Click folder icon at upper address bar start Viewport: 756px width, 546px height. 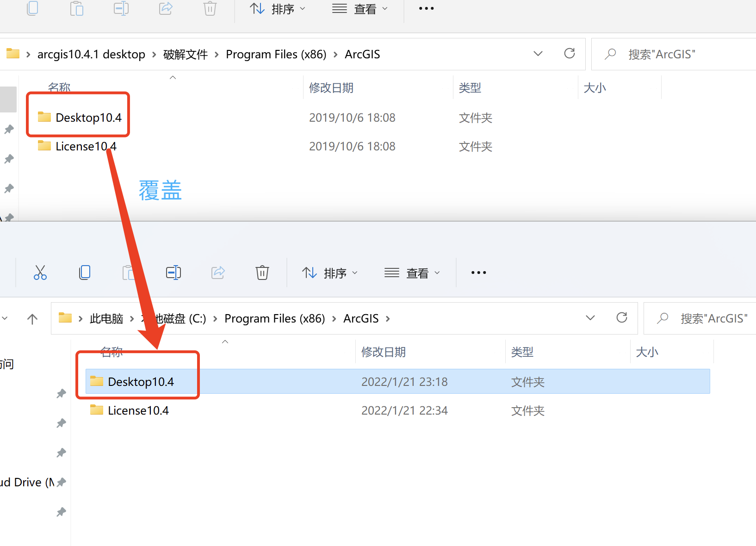tap(13, 54)
